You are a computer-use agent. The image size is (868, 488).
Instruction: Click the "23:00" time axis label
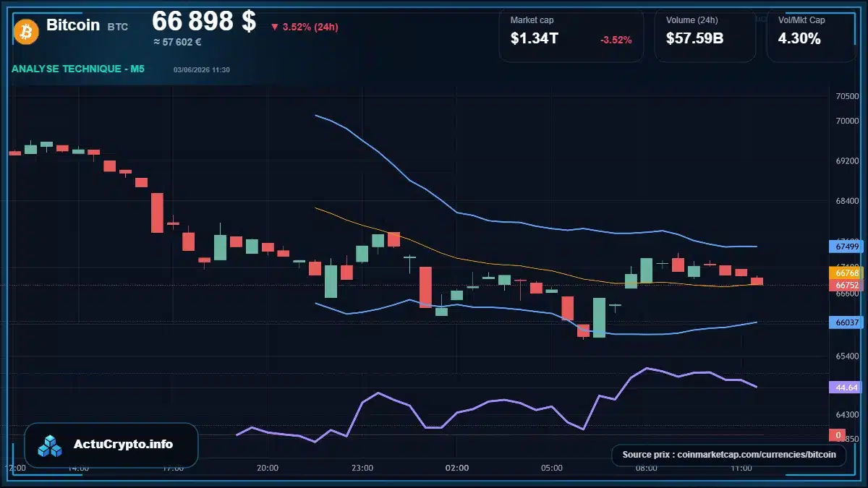point(362,468)
